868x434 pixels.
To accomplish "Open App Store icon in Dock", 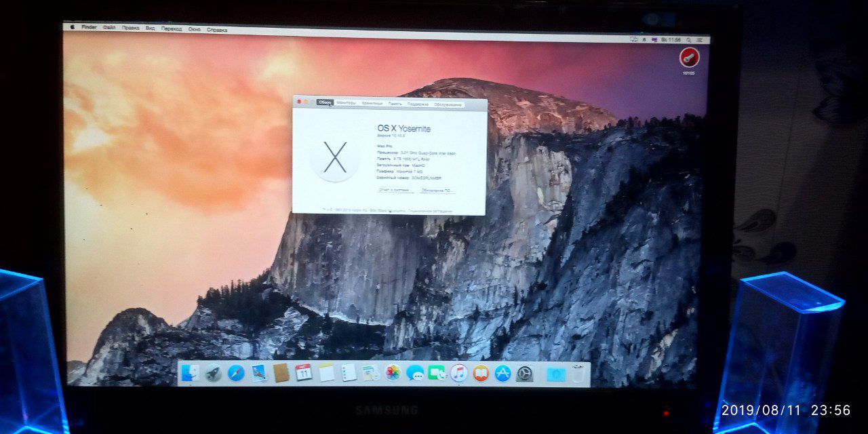I will tap(502, 372).
